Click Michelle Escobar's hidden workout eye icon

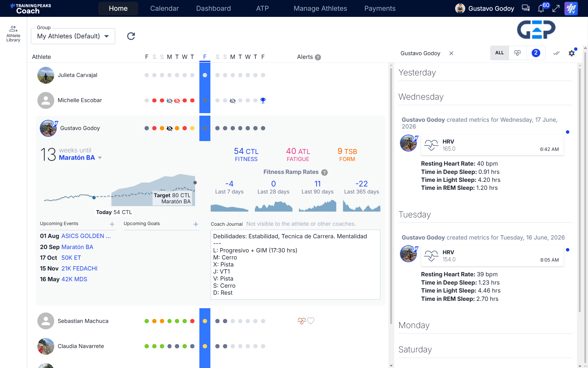point(169,101)
